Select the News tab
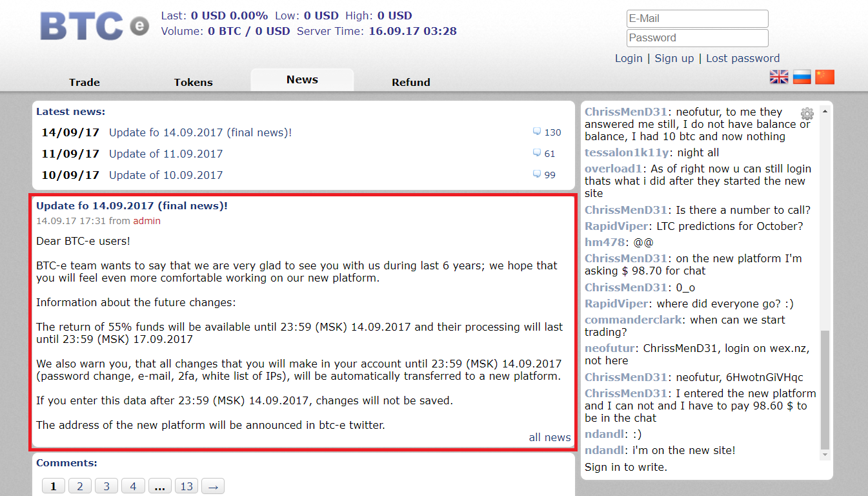The width and height of the screenshot is (868, 496). (302, 79)
